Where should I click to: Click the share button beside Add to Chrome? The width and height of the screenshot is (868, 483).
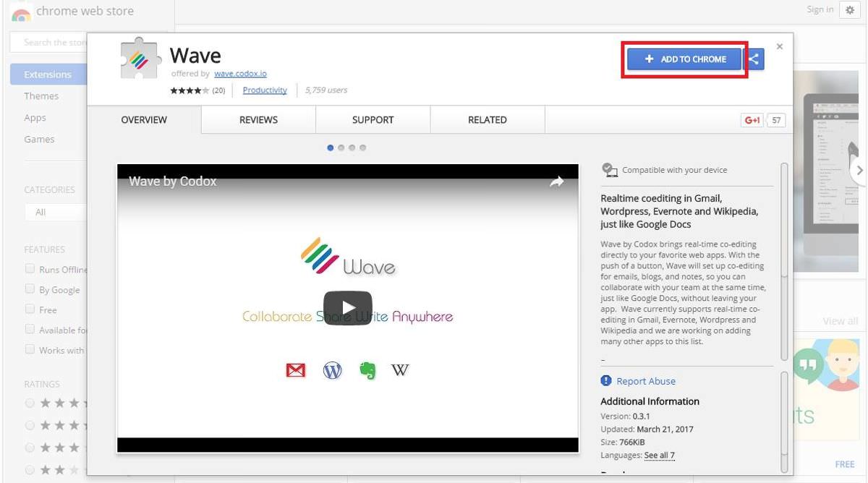pyautogui.click(x=754, y=59)
